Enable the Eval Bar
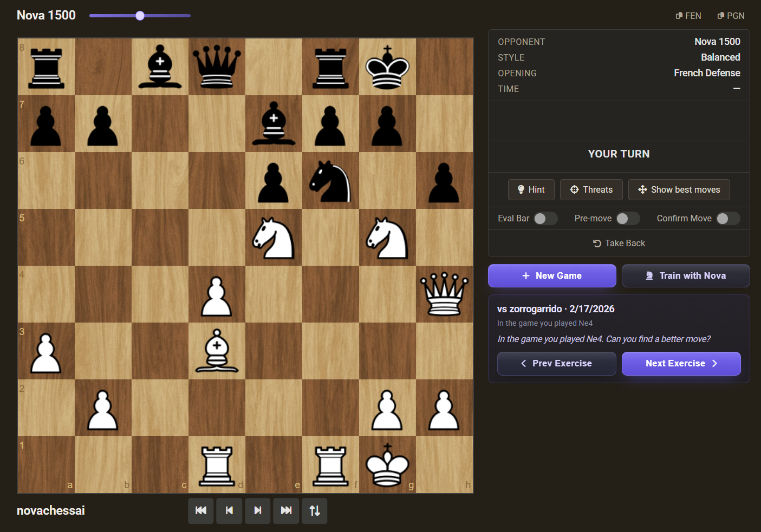Screen dimensions: 761x532 tap(545, 218)
